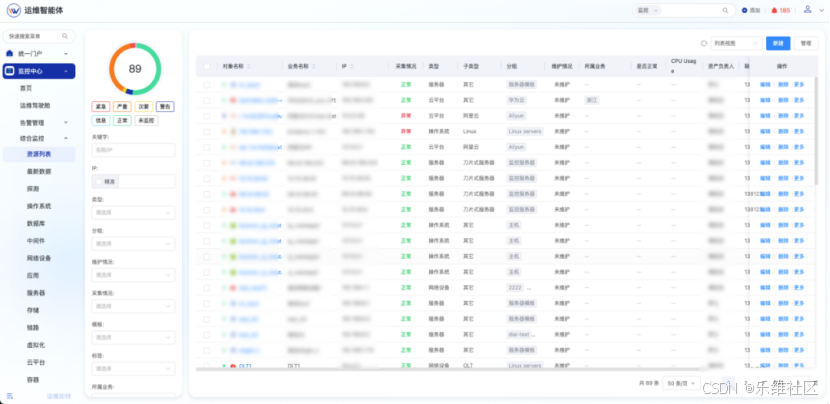Viewport: 830px width, 404px height.
Task: Expand the 统一门户 menu chevron
Action: [66, 54]
